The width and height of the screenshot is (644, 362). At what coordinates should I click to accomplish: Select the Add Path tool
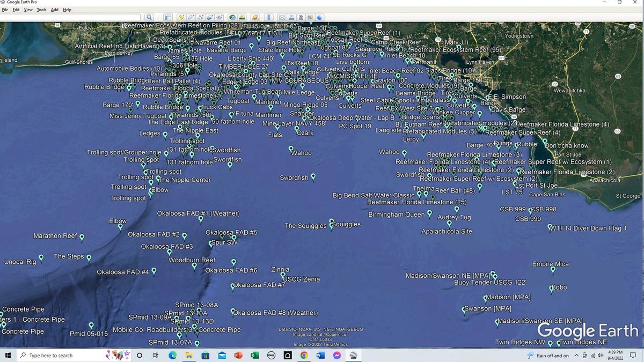200,17
